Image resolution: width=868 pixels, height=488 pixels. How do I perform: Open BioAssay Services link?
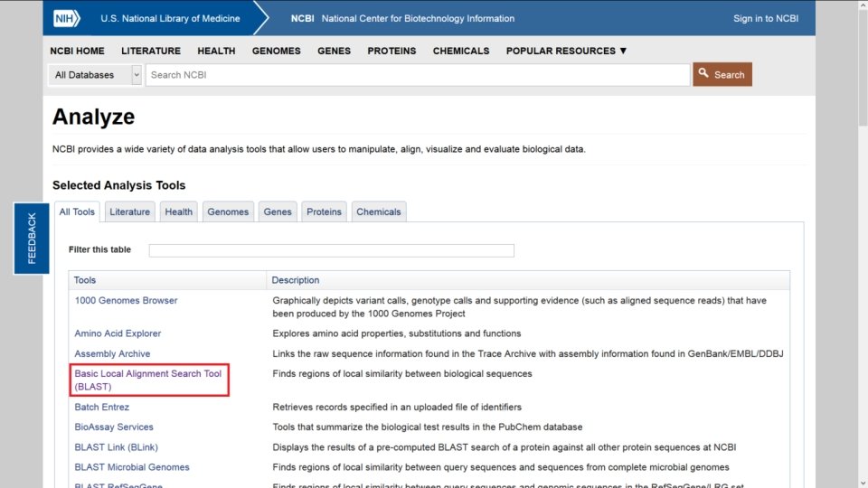click(x=114, y=427)
